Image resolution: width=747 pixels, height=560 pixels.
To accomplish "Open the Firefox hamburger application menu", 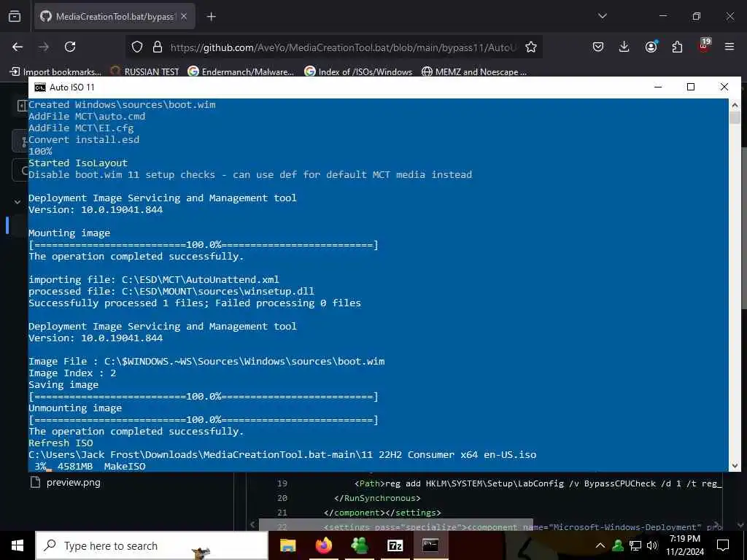I will tap(729, 47).
